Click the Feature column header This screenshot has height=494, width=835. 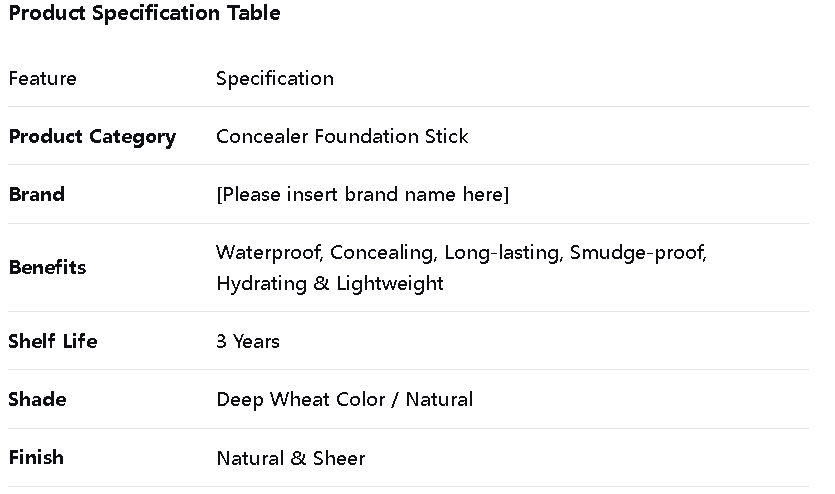coord(43,78)
